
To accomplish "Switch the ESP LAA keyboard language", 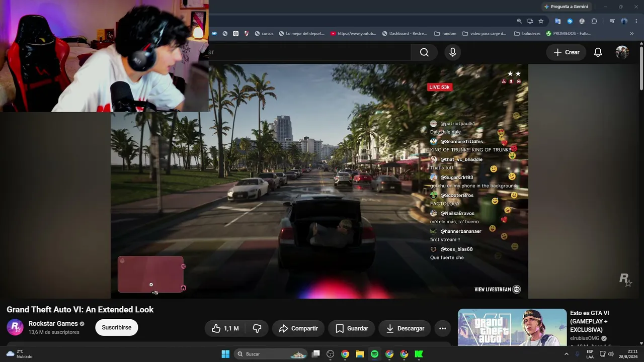I will tap(590, 354).
